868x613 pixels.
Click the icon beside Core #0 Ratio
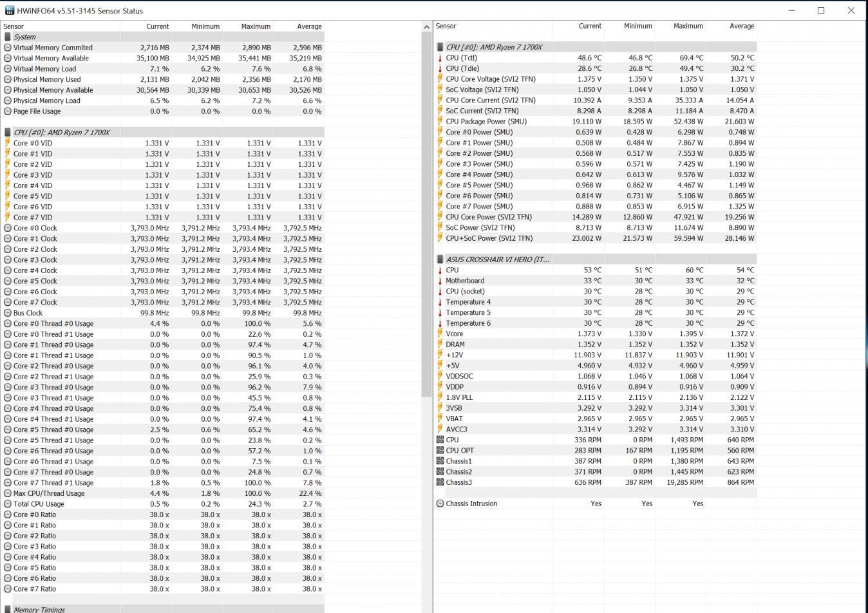click(8, 514)
